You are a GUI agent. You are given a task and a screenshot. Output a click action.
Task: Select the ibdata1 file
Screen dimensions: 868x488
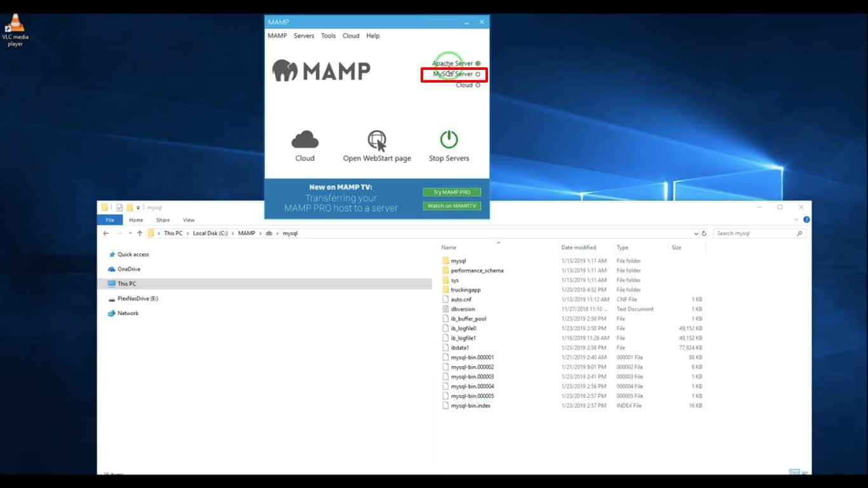click(459, 348)
